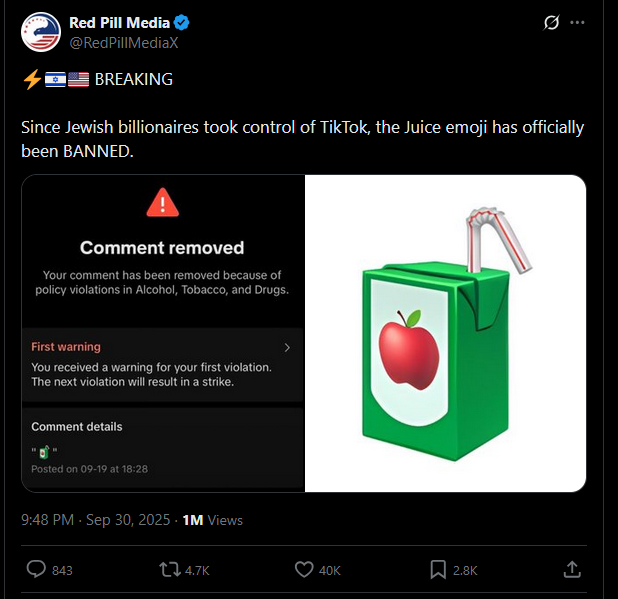Click the 1M Views count
Image resolution: width=618 pixels, height=599 pixels.
pos(214,520)
